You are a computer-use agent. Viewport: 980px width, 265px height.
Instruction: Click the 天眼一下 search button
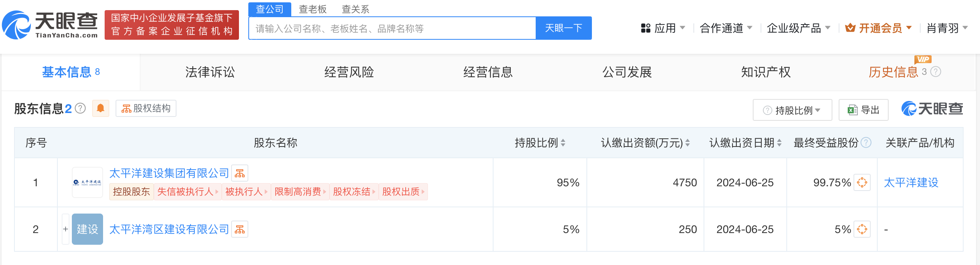[564, 28]
